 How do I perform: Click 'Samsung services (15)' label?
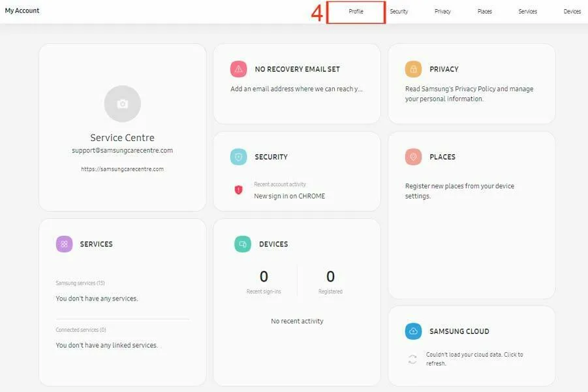coord(80,283)
